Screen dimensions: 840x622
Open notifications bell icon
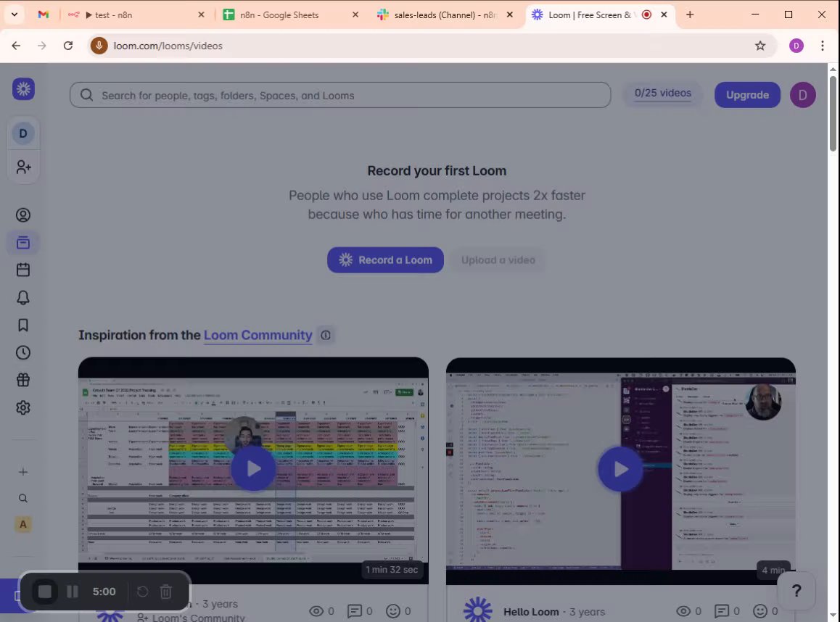click(23, 298)
